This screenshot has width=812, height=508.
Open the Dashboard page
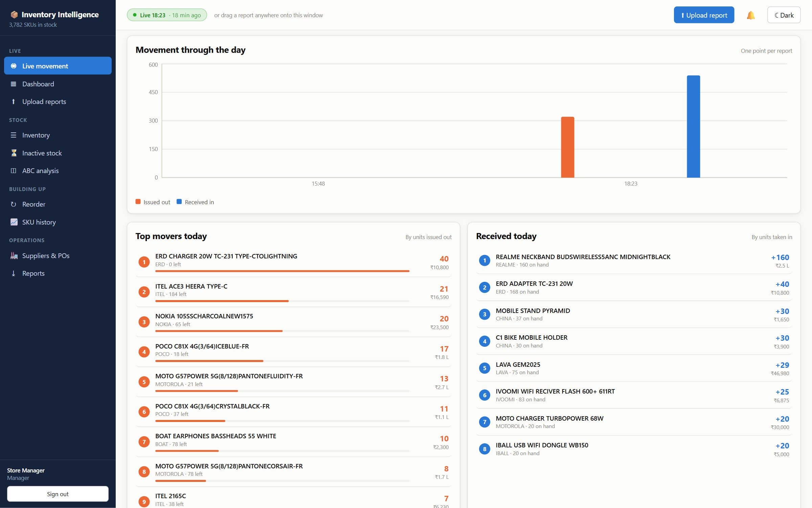click(x=58, y=84)
